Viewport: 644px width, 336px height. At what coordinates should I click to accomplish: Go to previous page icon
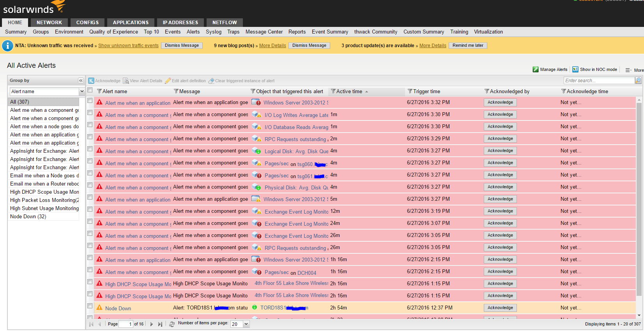[99, 324]
